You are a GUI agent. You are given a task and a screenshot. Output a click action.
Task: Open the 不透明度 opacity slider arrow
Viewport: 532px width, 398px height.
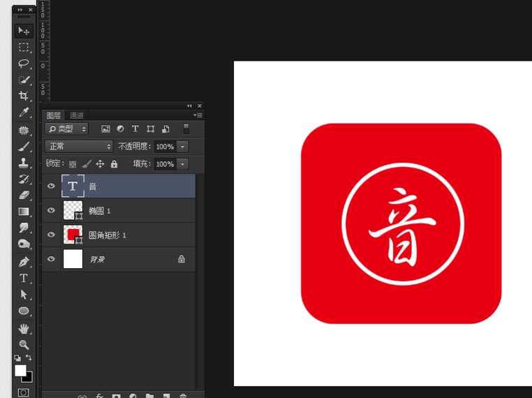[x=182, y=147]
